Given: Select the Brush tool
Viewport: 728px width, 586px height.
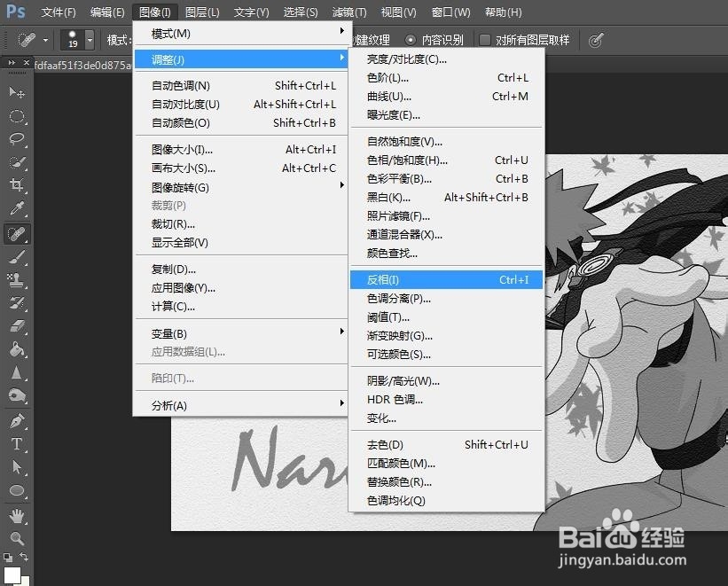Looking at the screenshot, I should [17, 257].
